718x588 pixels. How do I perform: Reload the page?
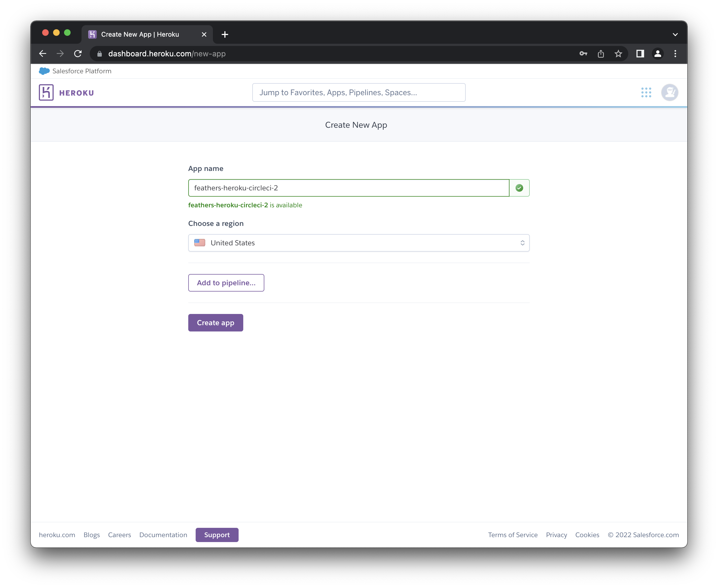pos(78,54)
